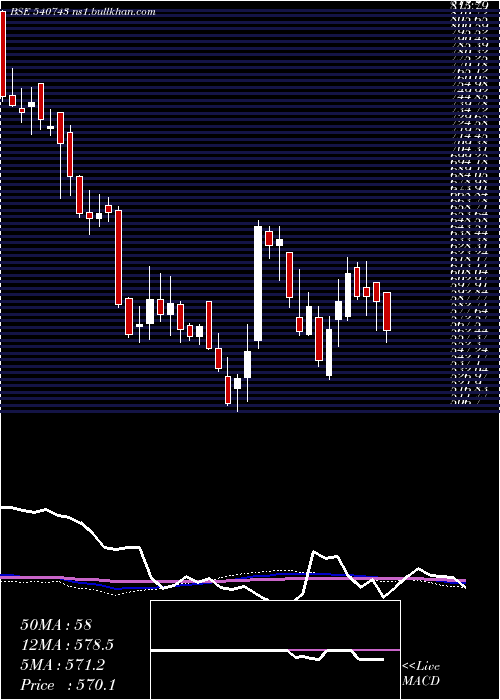Viewport: 500px width, 700px height.
Task: Click the <<Live MACD label
Action: (x=421, y=674)
